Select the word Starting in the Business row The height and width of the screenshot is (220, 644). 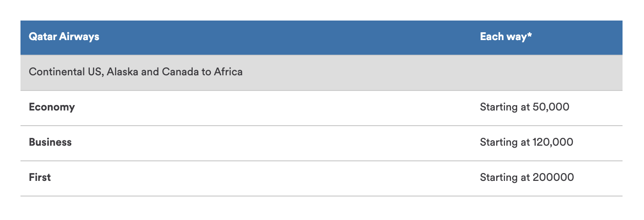(499, 142)
